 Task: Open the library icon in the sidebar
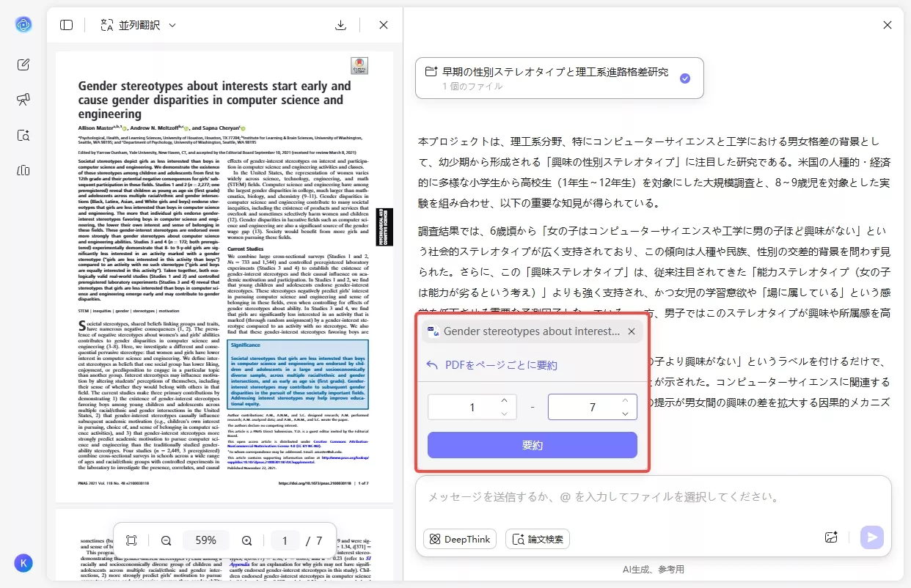(x=23, y=170)
